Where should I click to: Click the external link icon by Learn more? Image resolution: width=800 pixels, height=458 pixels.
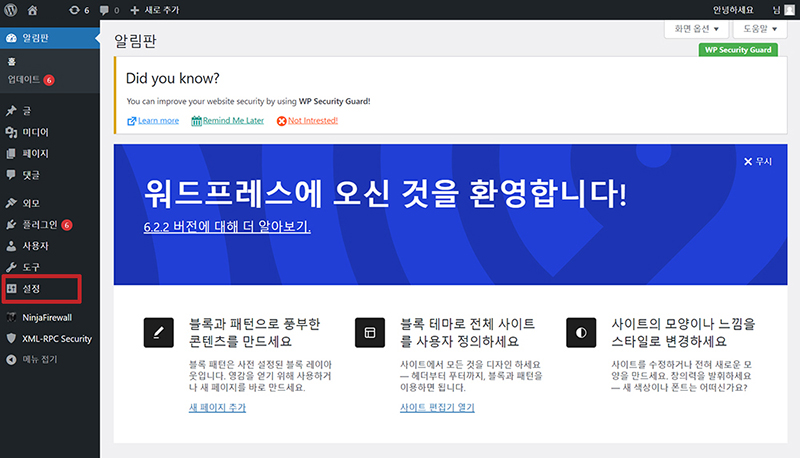click(132, 121)
